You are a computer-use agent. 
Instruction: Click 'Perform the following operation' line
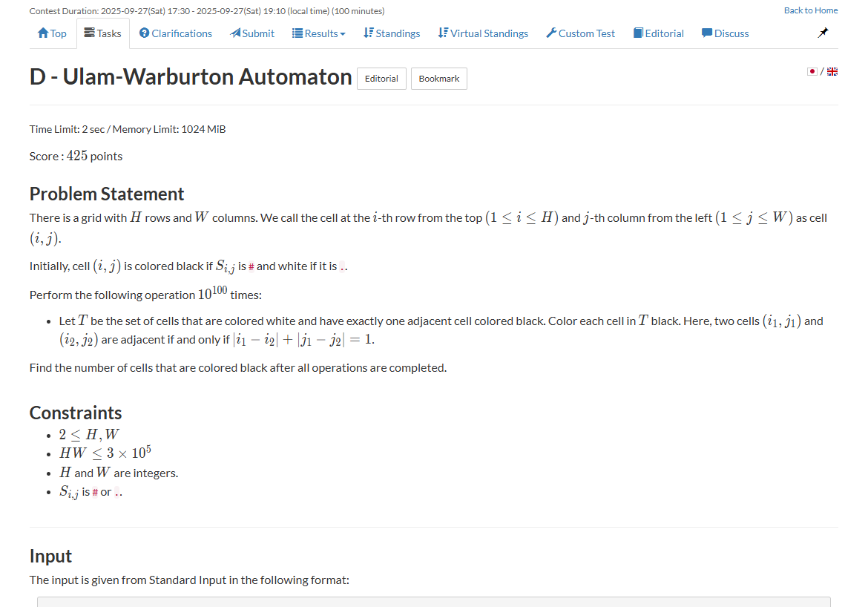145,292
